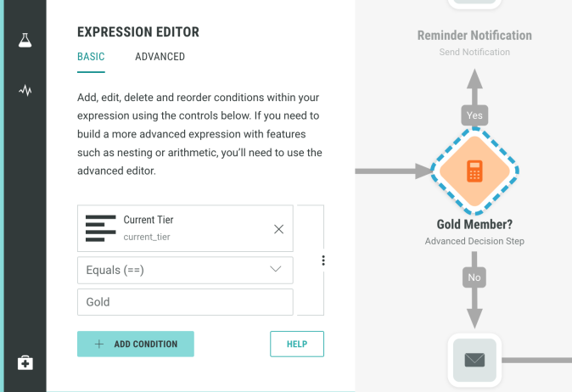Open the medical kit icon in sidebar
The height and width of the screenshot is (392, 572).
click(x=25, y=362)
